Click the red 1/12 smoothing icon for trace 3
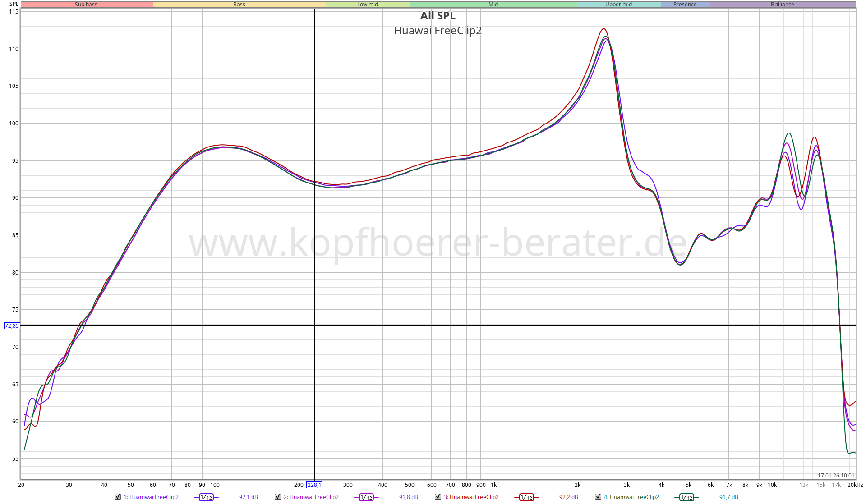Viewport: 866px width, 504px height. point(526,497)
